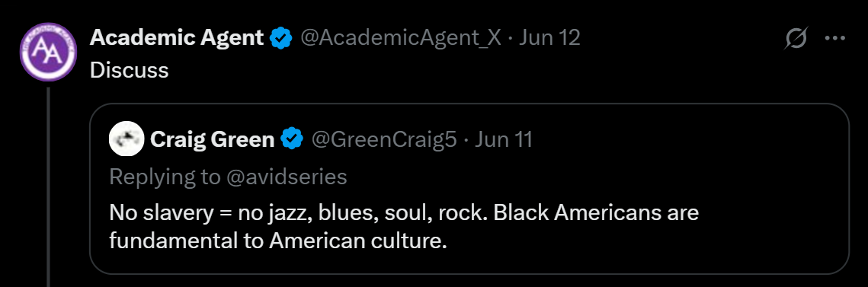The image size is (868, 287).
Task: Open the Grok explain icon on post
Action: (796, 39)
